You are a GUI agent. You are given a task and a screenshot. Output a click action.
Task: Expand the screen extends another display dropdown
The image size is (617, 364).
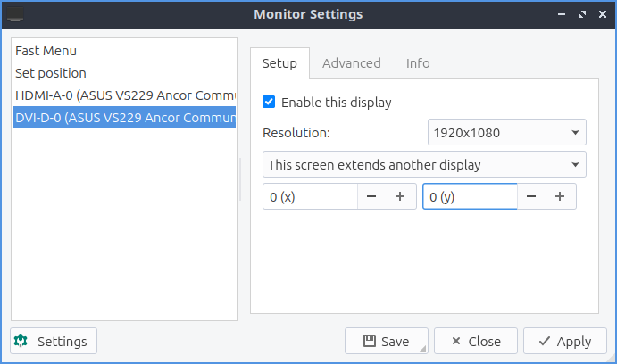[x=424, y=165]
